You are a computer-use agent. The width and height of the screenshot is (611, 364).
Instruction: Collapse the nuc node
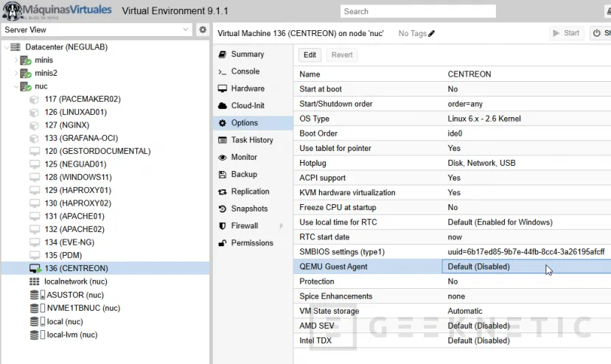click(x=16, y=86)
